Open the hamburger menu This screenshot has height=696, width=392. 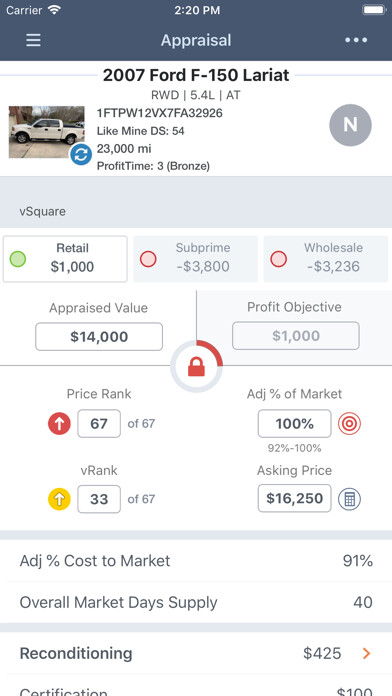pyautogui.click(x=33, y=40)
